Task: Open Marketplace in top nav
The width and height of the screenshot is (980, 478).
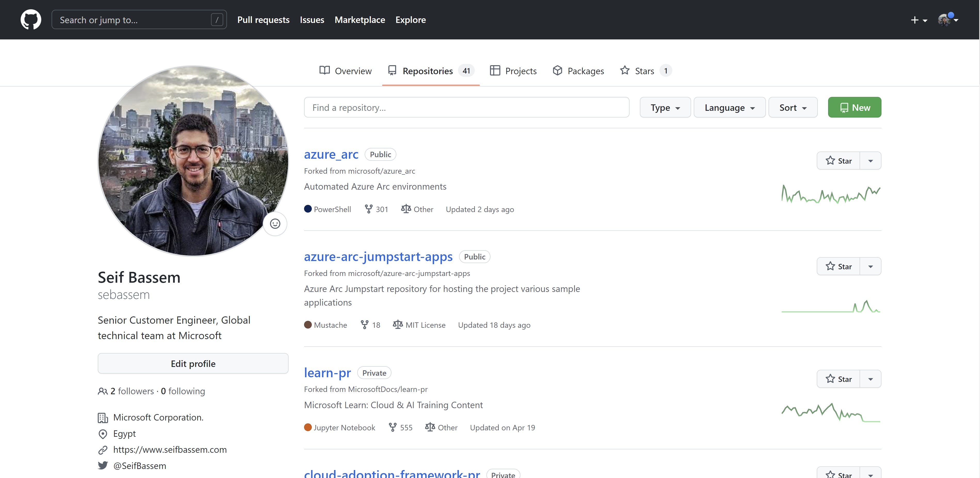Action: (x=360, y=20)
